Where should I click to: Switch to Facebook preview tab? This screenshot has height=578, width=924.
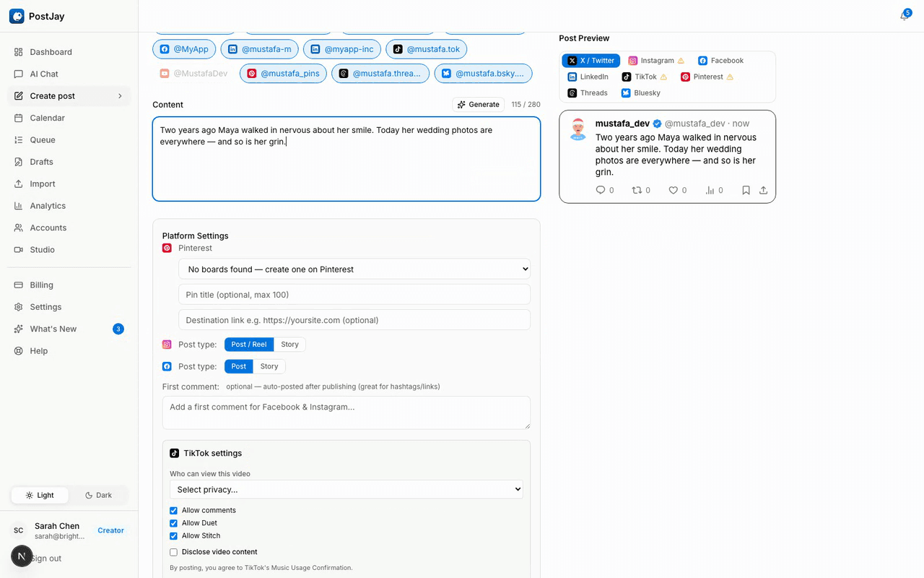[x=720, y=61]
